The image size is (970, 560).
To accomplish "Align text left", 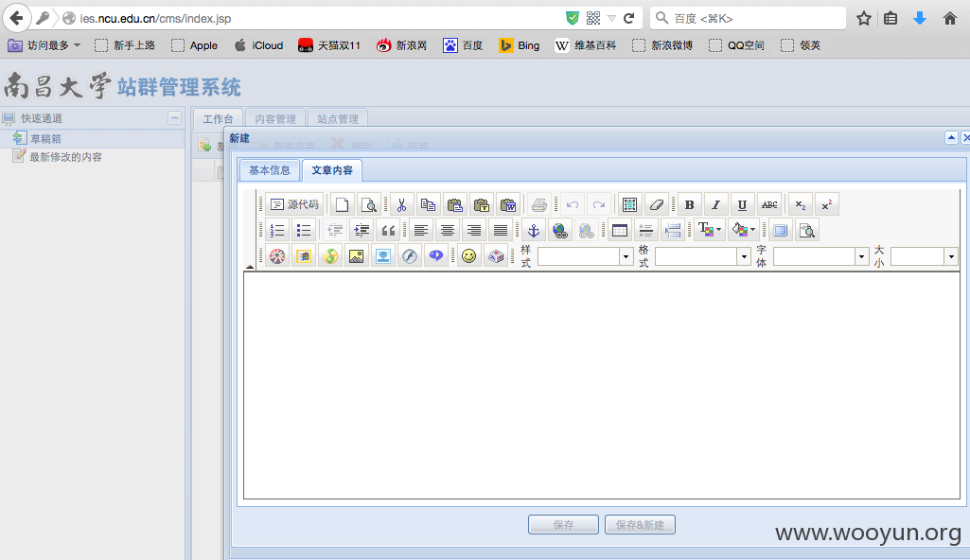I will 421,231.
